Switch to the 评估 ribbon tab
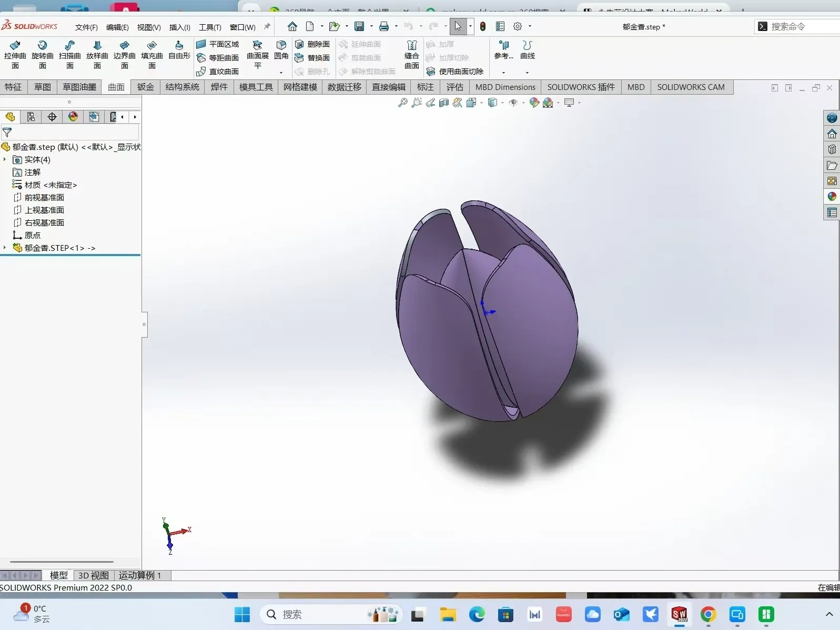Screen dimensions: 840x630 pyautogui.click(x=455, y=87)
